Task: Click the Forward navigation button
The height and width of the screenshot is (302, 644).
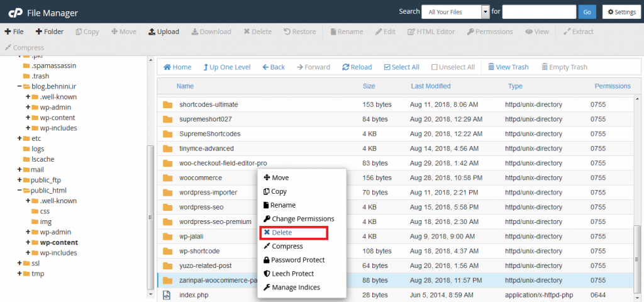Action: coord(313,67)
